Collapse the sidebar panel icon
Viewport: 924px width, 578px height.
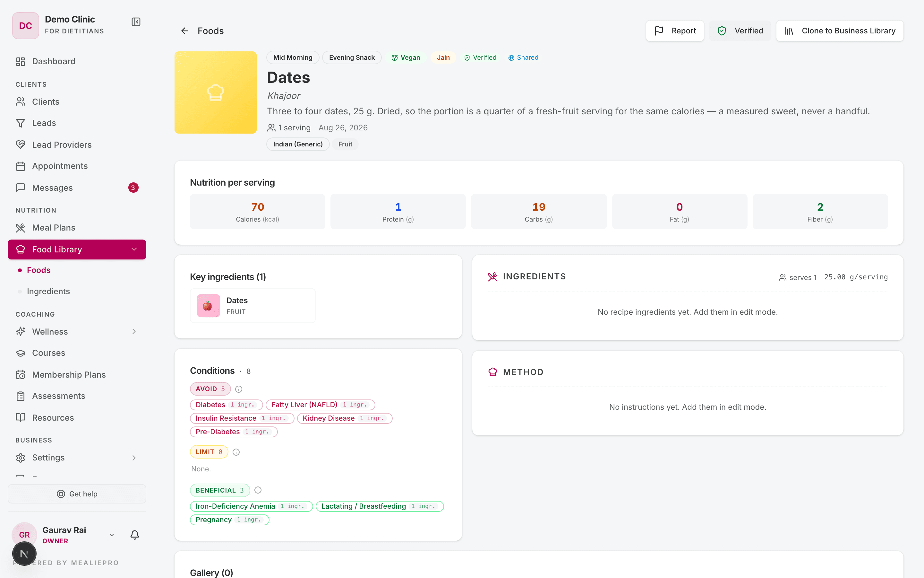(136, 22)
